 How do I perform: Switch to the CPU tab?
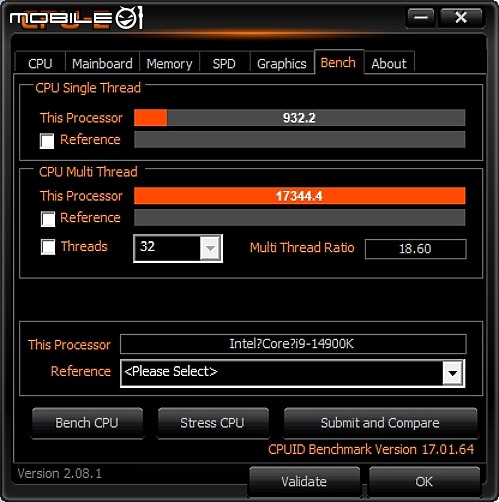(x=40, y=63)
